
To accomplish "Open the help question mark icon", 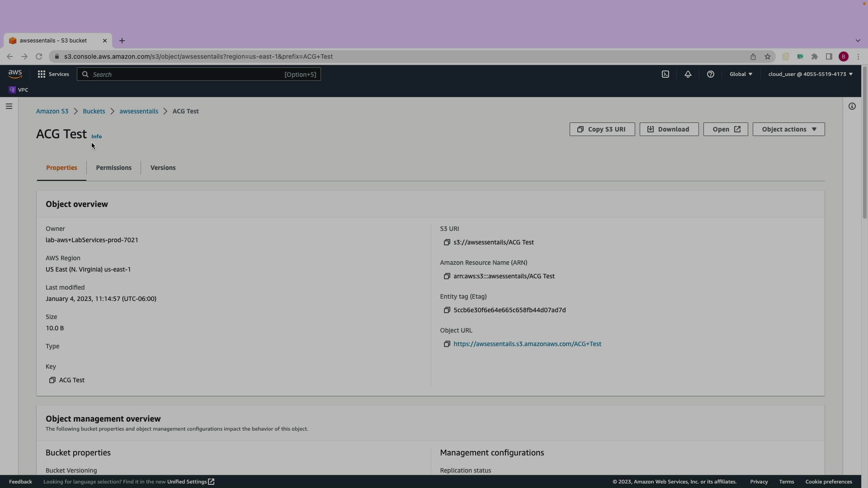I will [x=710, y=74].
